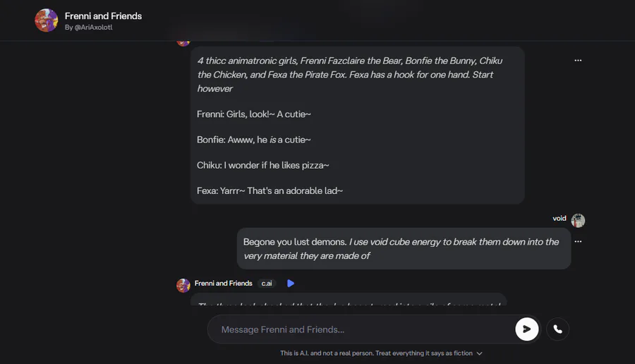The height and width of the screenshot is (364, 635).
Task: Open three-dot menu on void's message
Action: [578, 242]
